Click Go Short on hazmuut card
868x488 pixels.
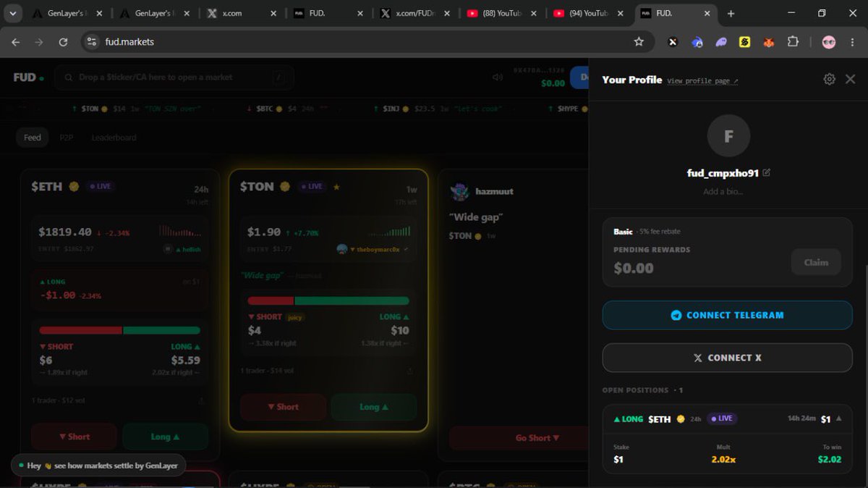[537, 438]
